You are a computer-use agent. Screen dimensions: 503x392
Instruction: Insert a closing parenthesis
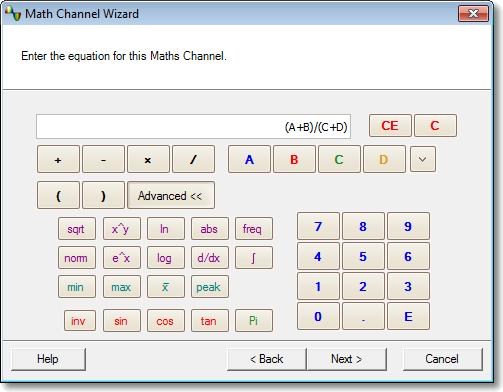click(x=103, y=195)
